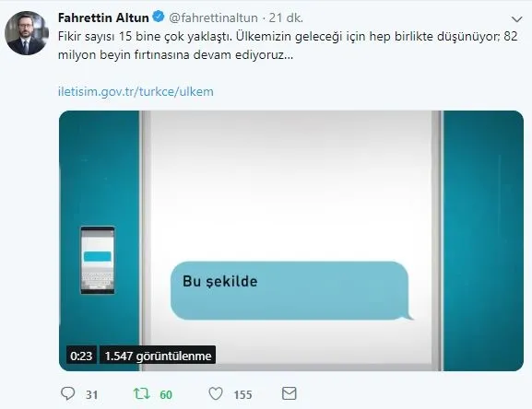Open the iletisim.gov.tr/turkce/ulkem link
Viewport: 532px width, 409px height.
click(136, 91)
